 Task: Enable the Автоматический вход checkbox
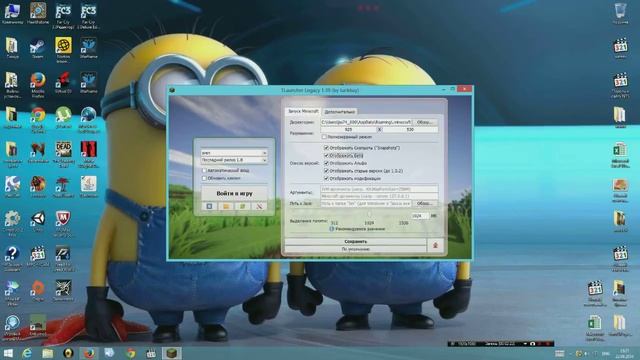204,171
